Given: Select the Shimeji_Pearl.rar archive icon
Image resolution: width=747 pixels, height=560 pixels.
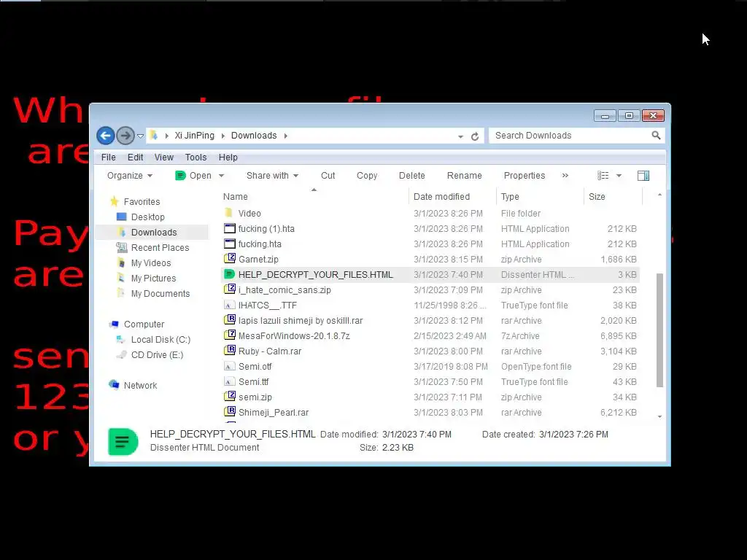Looking at the screenshot, I should click(230, 411).
